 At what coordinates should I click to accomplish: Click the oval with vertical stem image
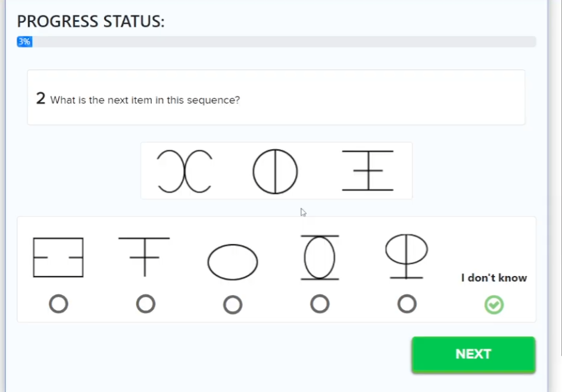[x=407, y=256]
